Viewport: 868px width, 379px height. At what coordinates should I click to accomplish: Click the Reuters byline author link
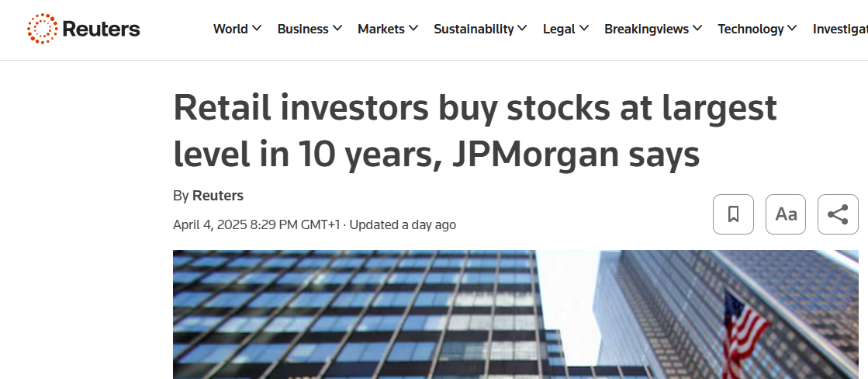pyautogui.click(x=218, y=196)
